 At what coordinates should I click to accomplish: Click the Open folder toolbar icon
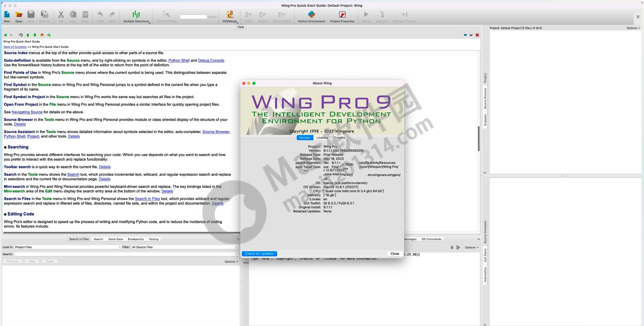pos(19,17)
